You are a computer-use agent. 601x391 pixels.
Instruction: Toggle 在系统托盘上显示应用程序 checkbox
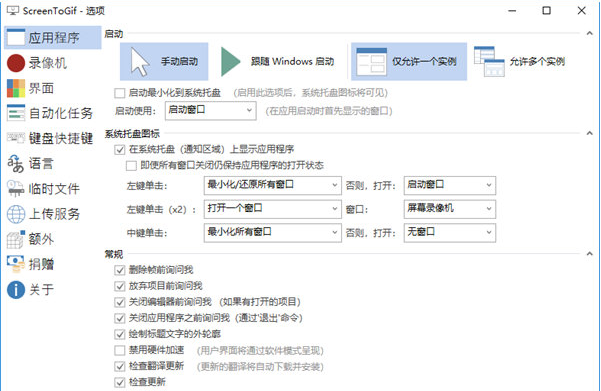[x=120, y=150]
